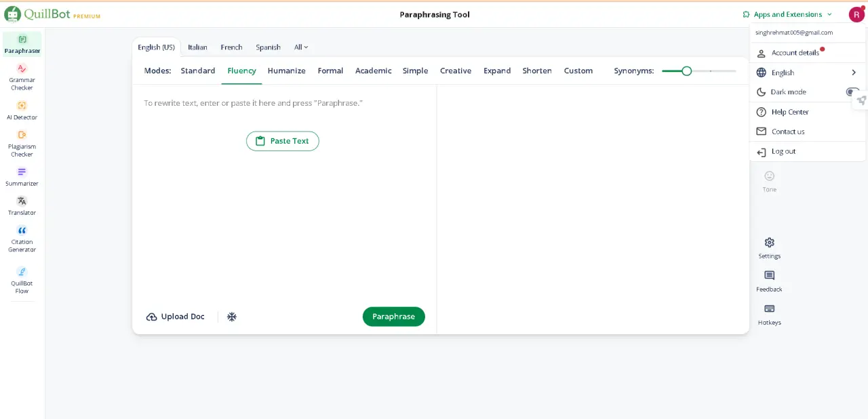Click the PREMIUM label beside QuillBot
Image resolution: width=868 pixels, height=419 pixels.
tap(87, 16)
